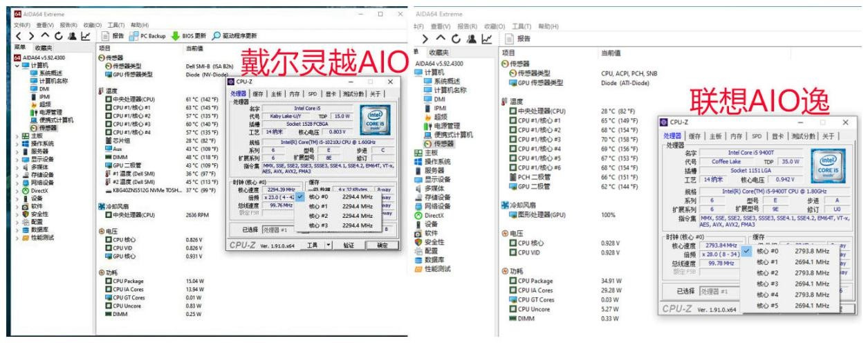Expand 数据库 node in left AIDA64 tree
The height and width of the screenshot is (343, 868).
[17, 230]
